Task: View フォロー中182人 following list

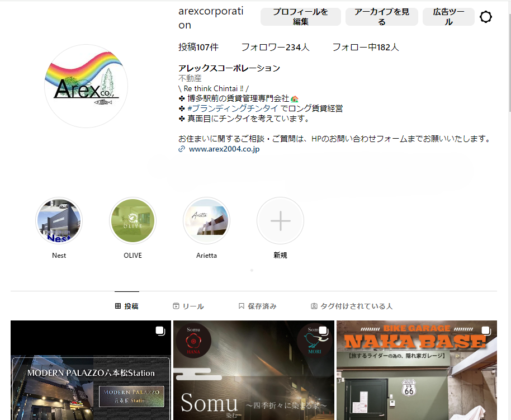Action: [365, 48]
